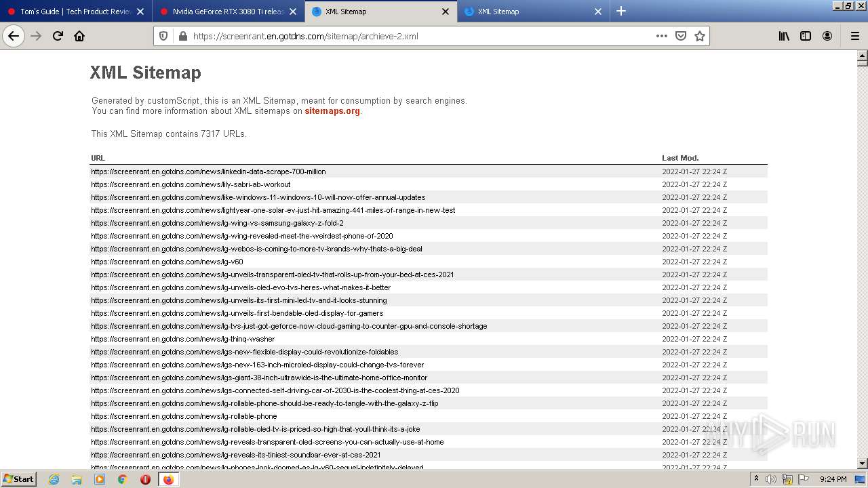868x488 pixels.
Task: Open the Firefox home page
Action: coord(79,36)
